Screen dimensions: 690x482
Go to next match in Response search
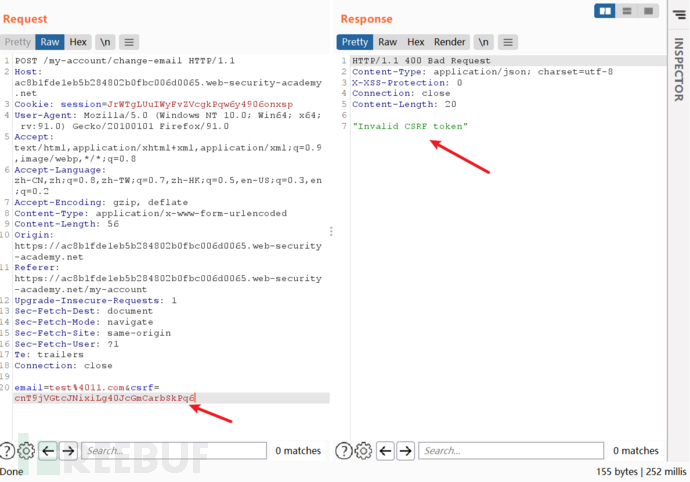[405, 451]
